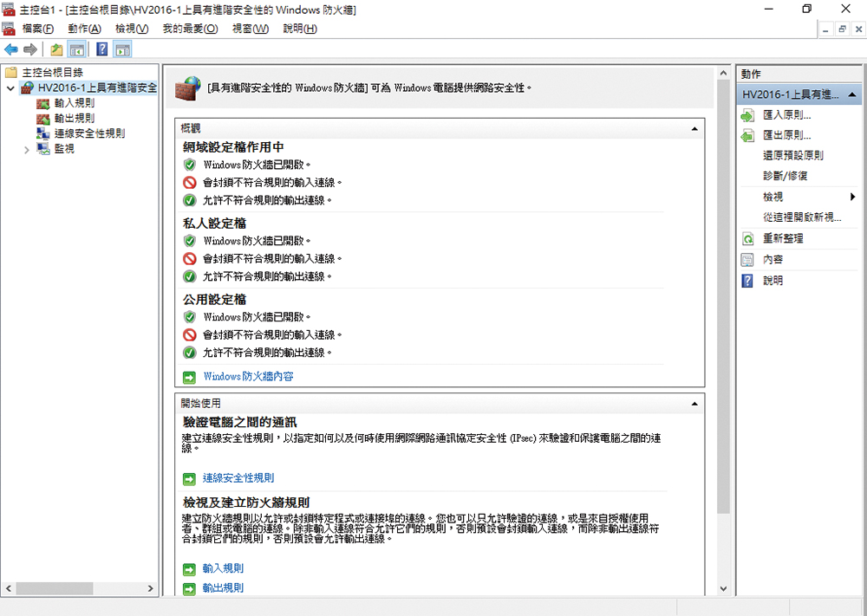Open the 輸入規則 link in the center pane
This screenshot has width=867, height=616.
coord(223,568)
